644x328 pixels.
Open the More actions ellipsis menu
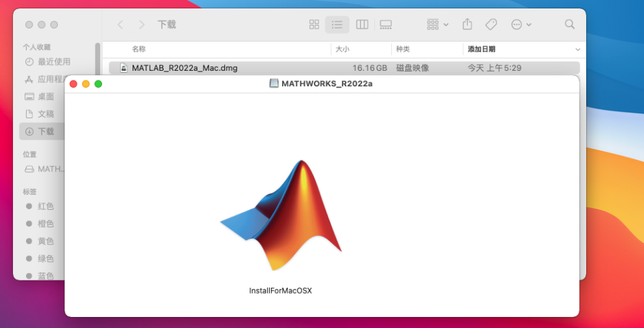521,25
